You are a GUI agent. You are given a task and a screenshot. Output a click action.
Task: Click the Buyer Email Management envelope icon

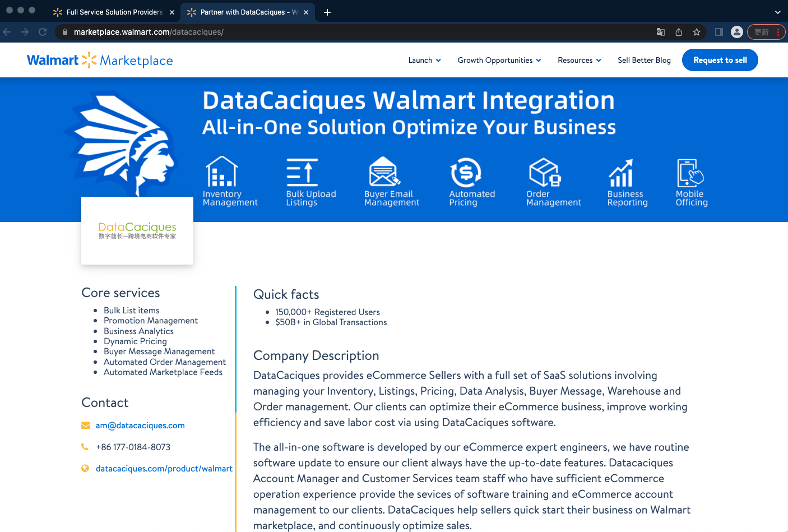[x=384, y=172]
